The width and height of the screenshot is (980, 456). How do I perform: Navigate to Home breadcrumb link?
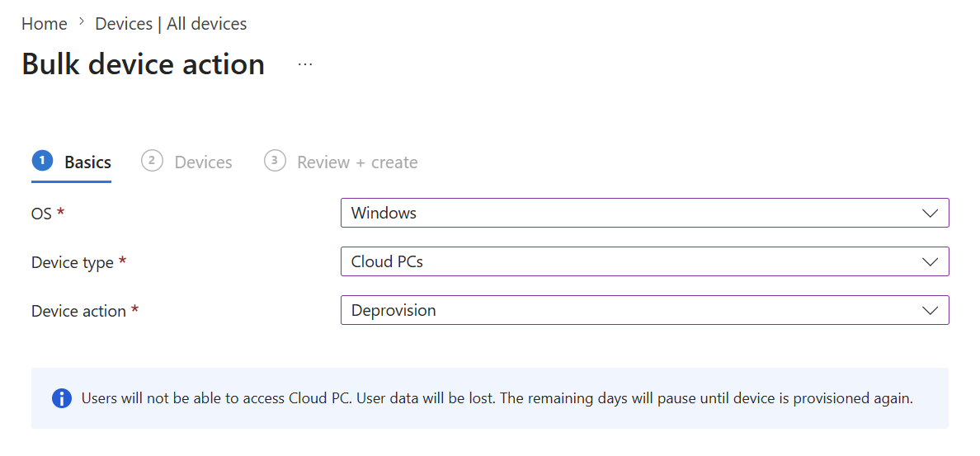pos(45,24)
